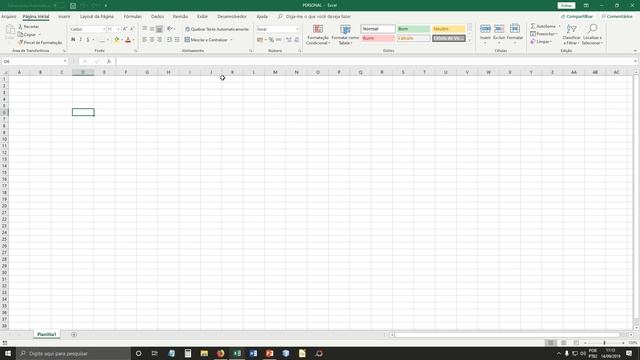Open the font size dropdown

click(x=118, y=29)
